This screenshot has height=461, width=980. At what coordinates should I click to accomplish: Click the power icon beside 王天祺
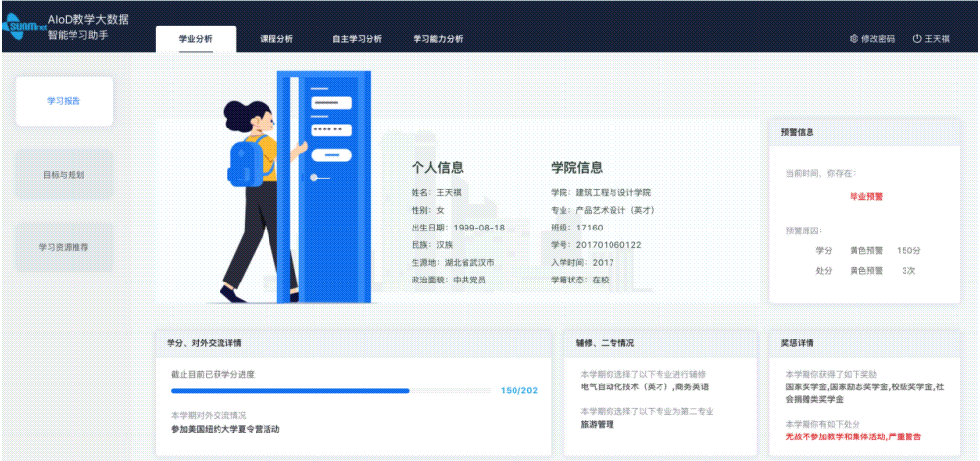tap(917, 39)
